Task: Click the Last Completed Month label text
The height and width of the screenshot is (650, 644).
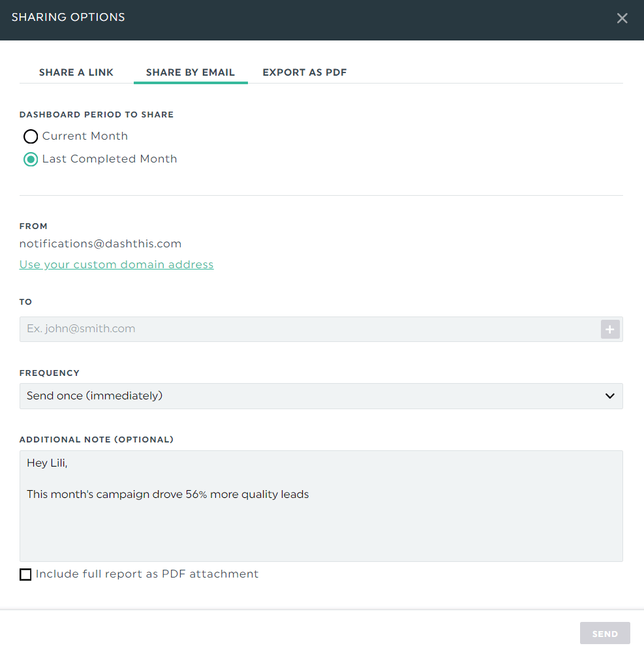Action: 110,159
